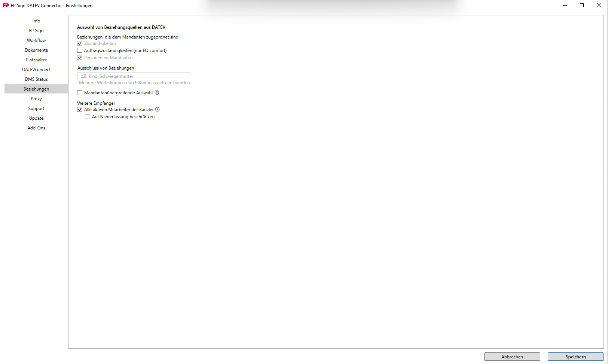Screen dimensions: 608x364
Task: Toggle Personen im Mandanten checkbox
Action: click(x=80, y=57)
